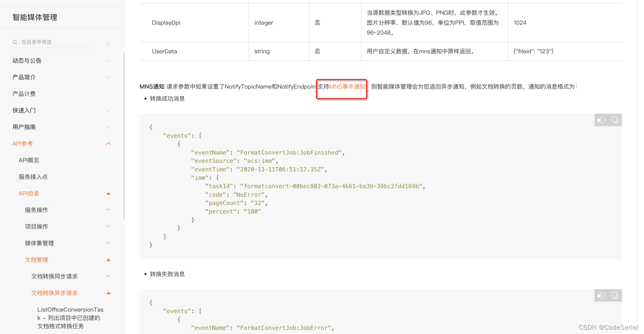Collapse API目录 triangle arrow
This screenshot has height=334, width=644.
[x=108, y=194]
